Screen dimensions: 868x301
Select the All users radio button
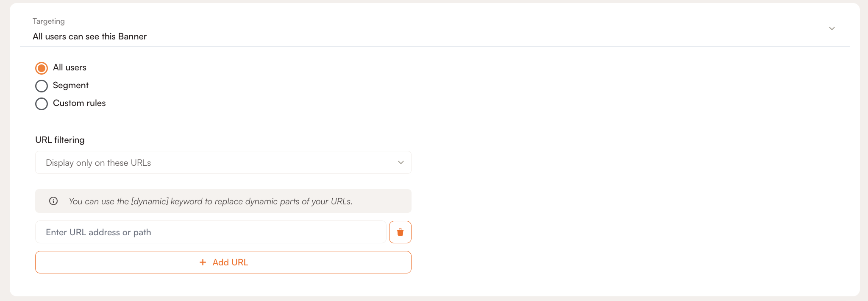[42, 68]
